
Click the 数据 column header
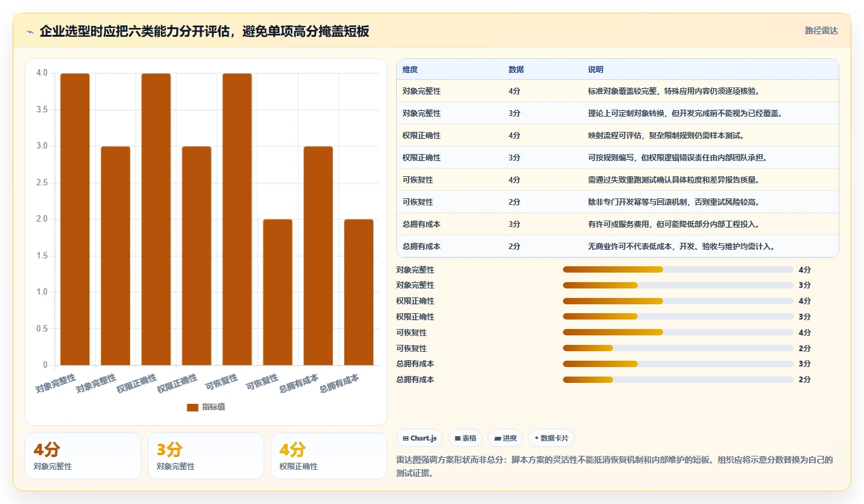tap(516, 70)
